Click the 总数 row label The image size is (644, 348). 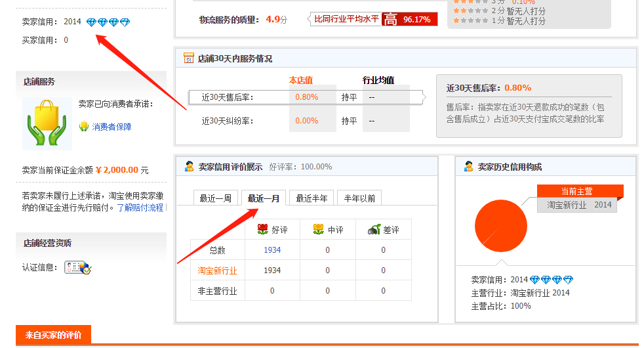(x=217, y=250)
